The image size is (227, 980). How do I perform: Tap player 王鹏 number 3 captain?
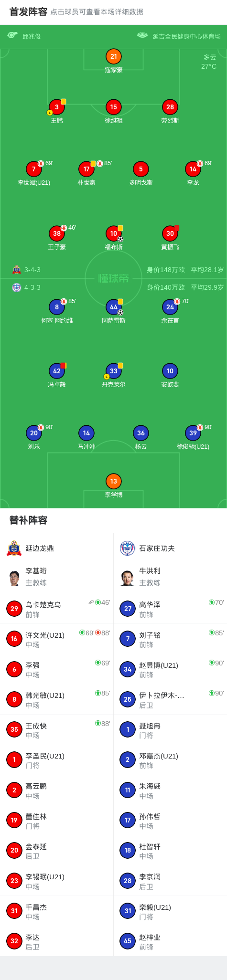(x=56, y=107)
